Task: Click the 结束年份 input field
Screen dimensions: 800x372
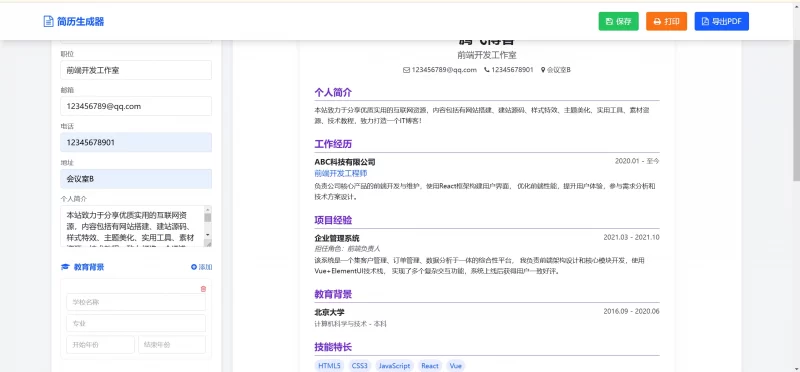Action: [172, 344]
